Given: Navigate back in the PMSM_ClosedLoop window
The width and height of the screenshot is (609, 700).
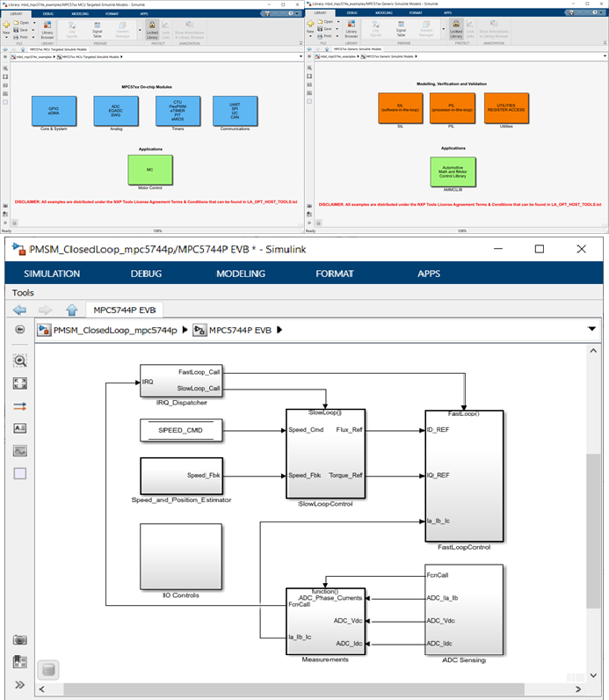Looking at the screenshot, I should point(19,310).
